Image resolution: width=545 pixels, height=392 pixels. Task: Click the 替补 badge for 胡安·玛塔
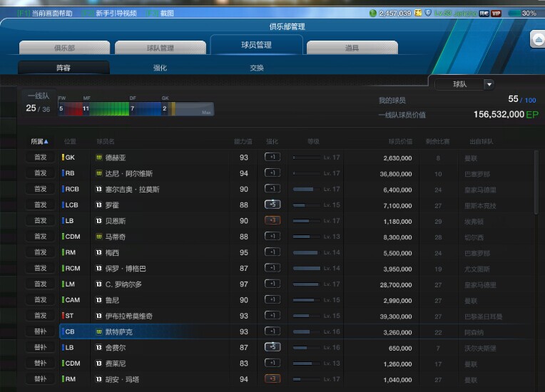(41, 379)
